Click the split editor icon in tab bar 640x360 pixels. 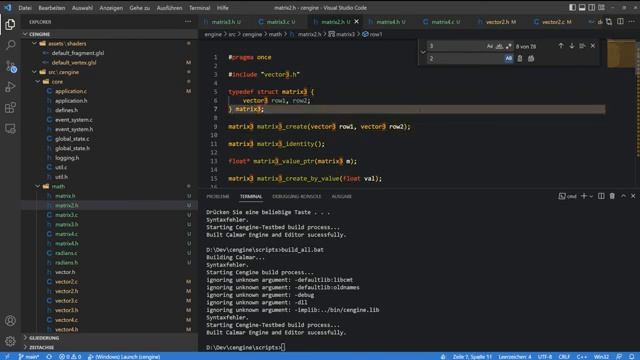[x=620, y=22]
